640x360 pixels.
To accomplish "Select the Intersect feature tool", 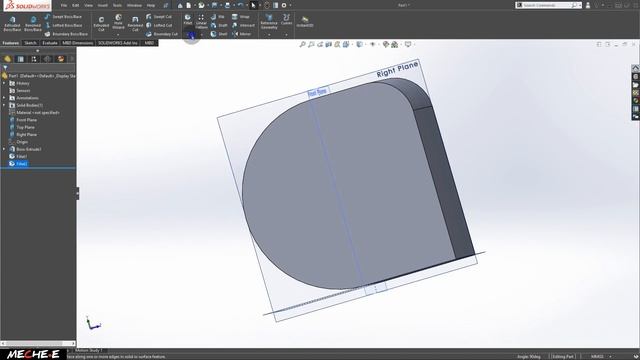I will [x=243, y=25].
